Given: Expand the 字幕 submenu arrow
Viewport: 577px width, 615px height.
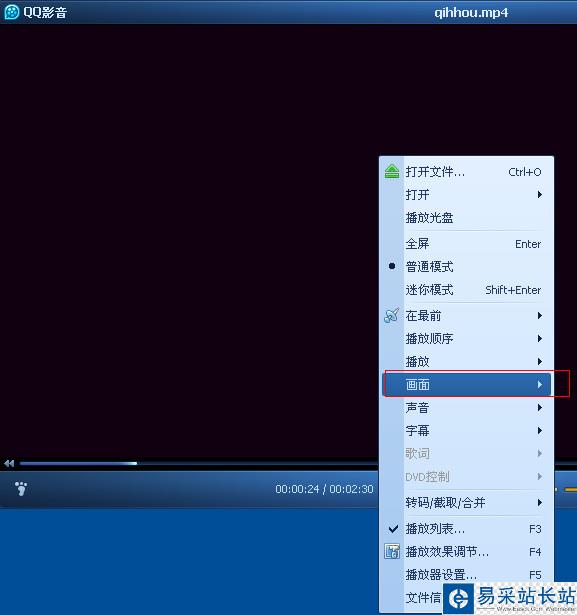Looking at the screenshot, I should 540,431.
